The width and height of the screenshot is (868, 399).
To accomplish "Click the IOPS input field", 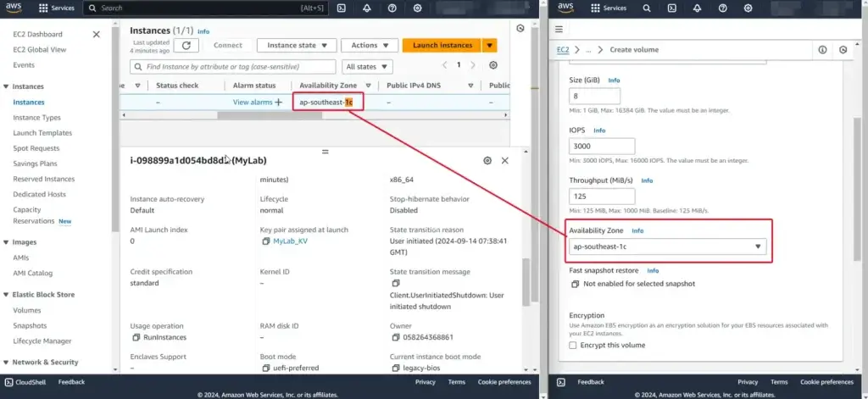I will 602,146.
